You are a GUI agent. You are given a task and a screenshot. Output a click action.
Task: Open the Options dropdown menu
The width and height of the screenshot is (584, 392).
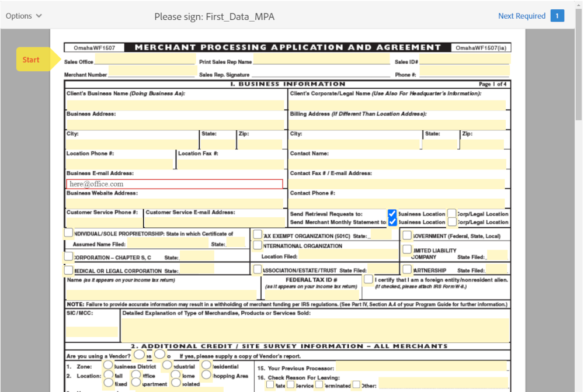(23, 16)
